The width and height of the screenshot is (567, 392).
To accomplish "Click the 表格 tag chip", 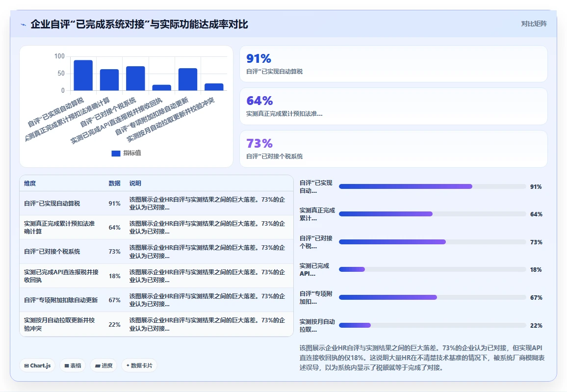I will click(x=73, y=366).
